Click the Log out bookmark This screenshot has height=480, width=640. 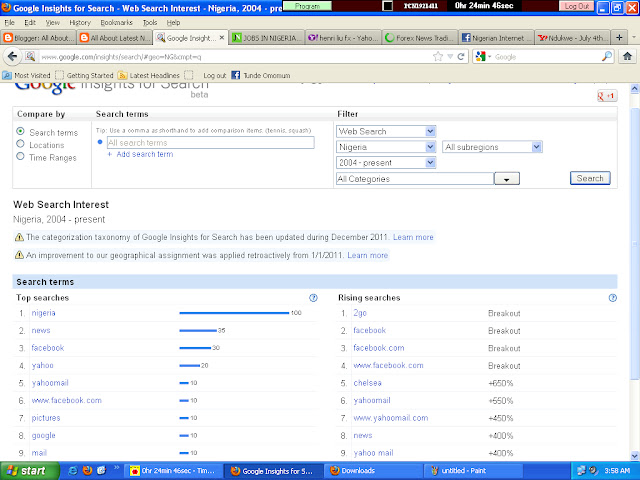tap(215, 76)
